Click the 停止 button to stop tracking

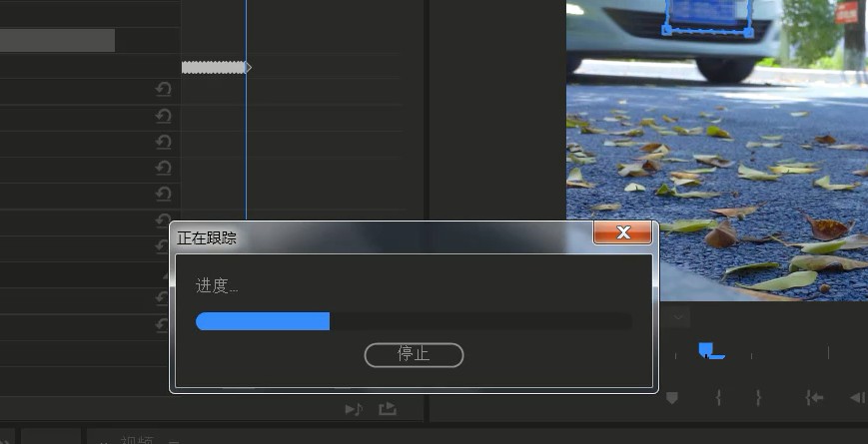pos(414,354)
